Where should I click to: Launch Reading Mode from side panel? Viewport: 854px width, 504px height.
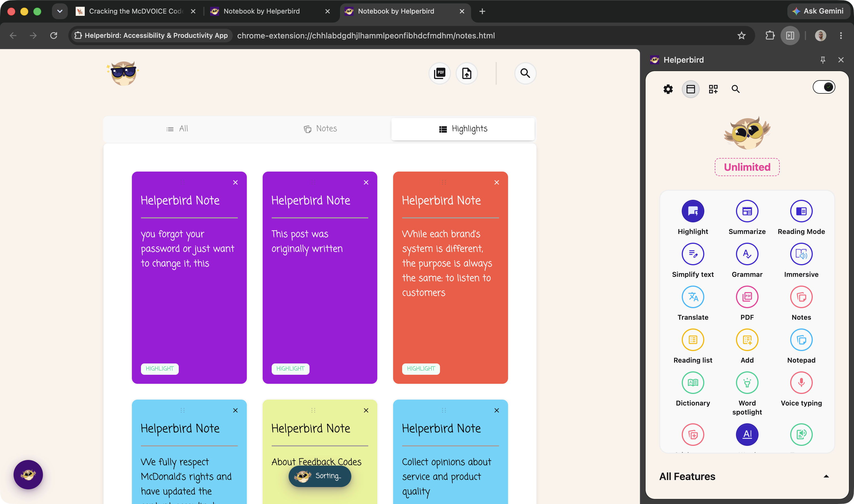(801, 211)
